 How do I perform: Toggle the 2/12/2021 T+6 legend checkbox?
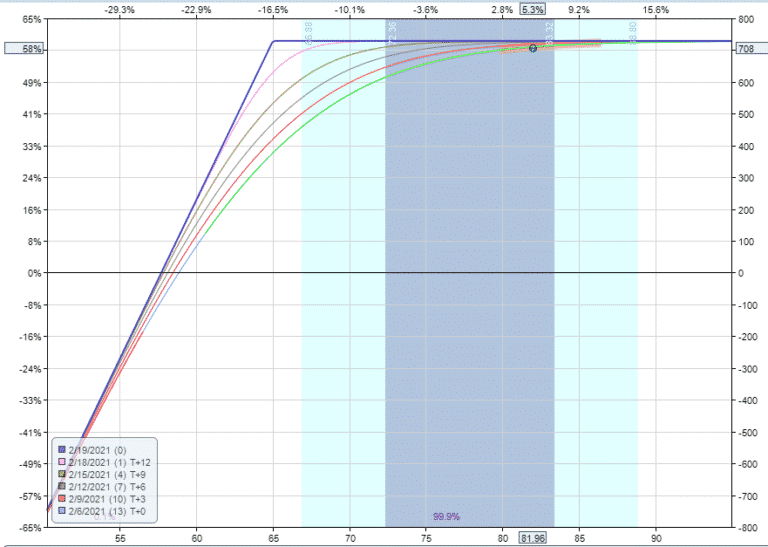coord(61,486)
